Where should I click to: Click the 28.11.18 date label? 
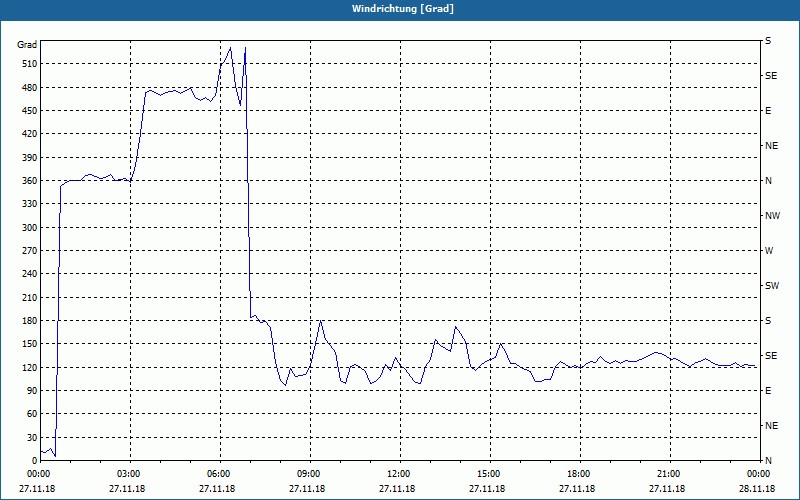point(757,489)
